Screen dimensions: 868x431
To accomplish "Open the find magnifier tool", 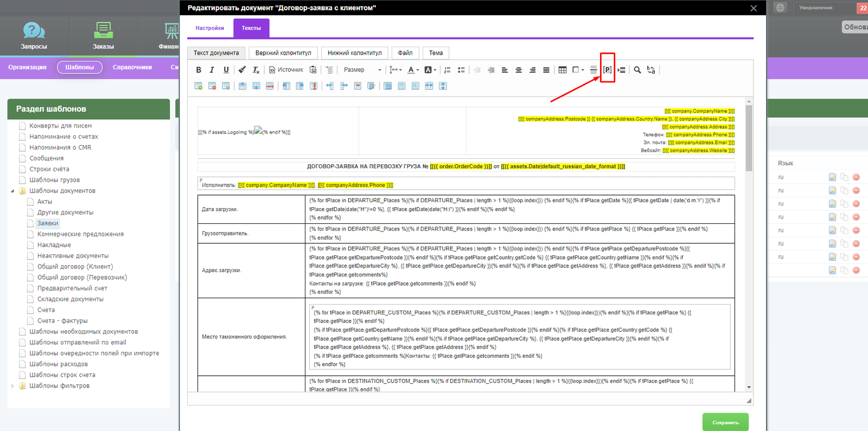I will [637, 70].
